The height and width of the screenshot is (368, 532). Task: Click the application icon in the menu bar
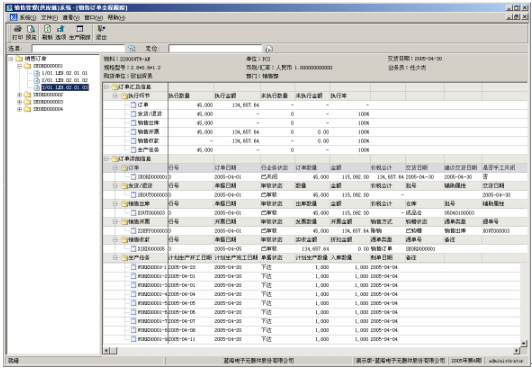click(13, 17)
